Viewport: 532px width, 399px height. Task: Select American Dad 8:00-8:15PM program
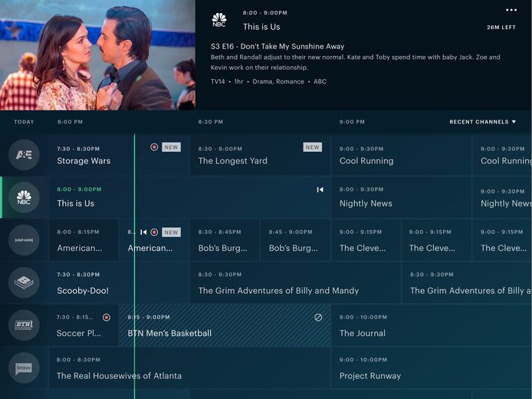[84, 240]
